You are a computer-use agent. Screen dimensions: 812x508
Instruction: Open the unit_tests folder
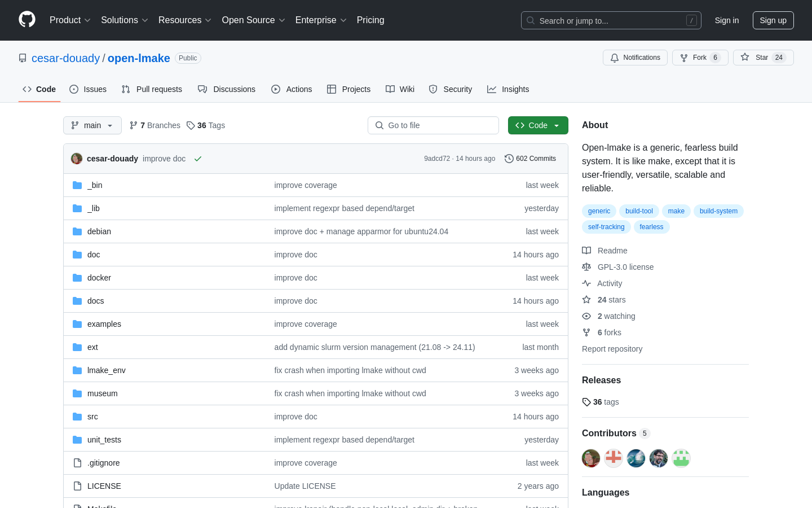click(x=104, y=440)
